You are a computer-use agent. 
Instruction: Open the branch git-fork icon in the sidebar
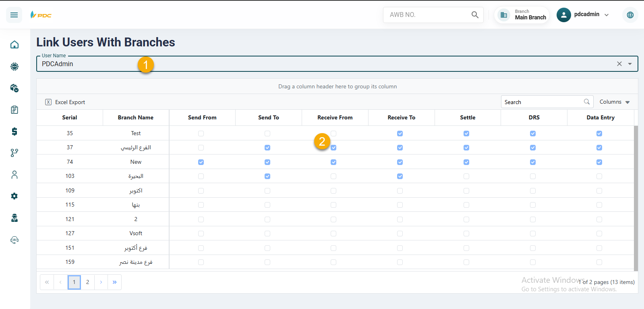click(14, 153)
